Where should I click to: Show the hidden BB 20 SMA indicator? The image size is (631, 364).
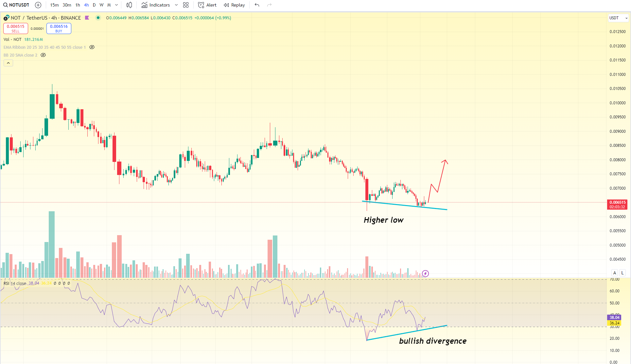click(x=43, y=55)
